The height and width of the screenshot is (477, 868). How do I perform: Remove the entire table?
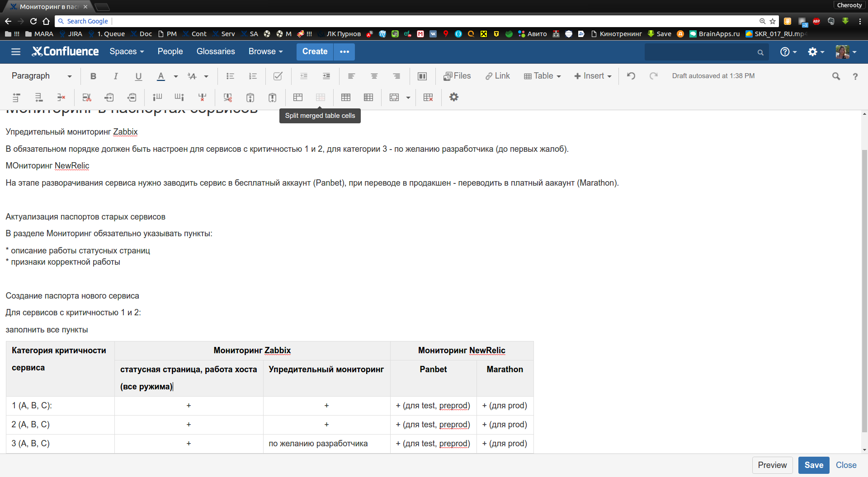tap(428, 98)
